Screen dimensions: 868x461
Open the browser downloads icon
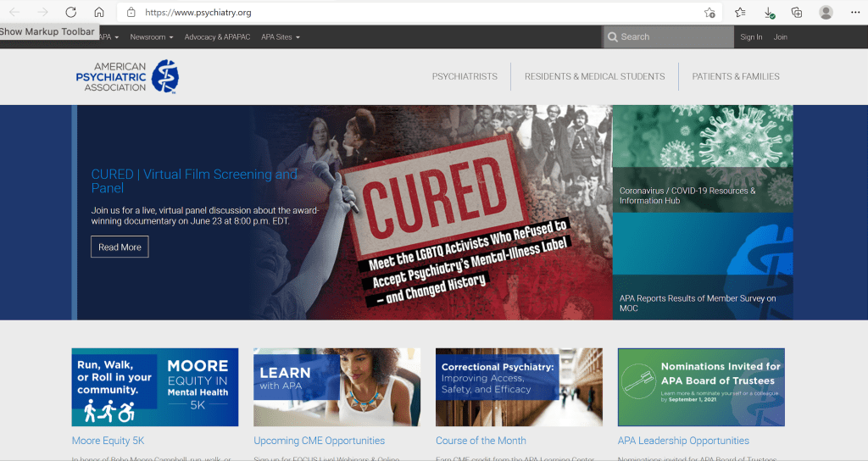(x=769, y=13)
